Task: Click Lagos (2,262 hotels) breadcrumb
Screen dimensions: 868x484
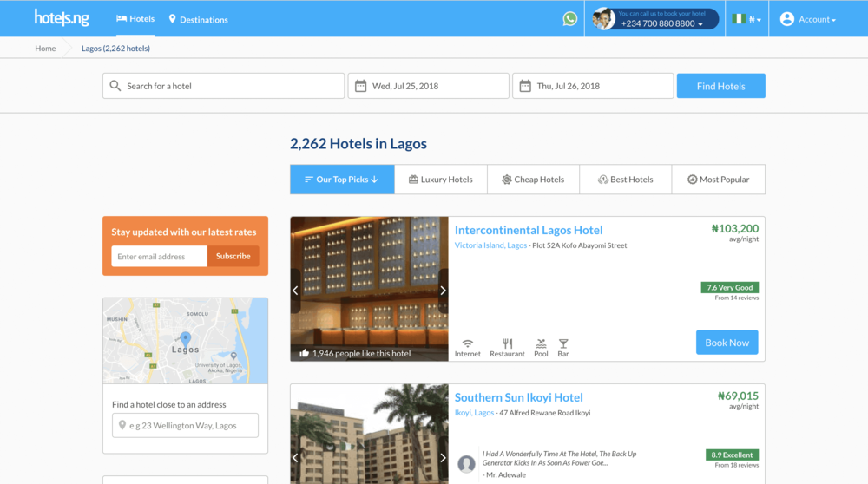Action: [x=115, y=48]
